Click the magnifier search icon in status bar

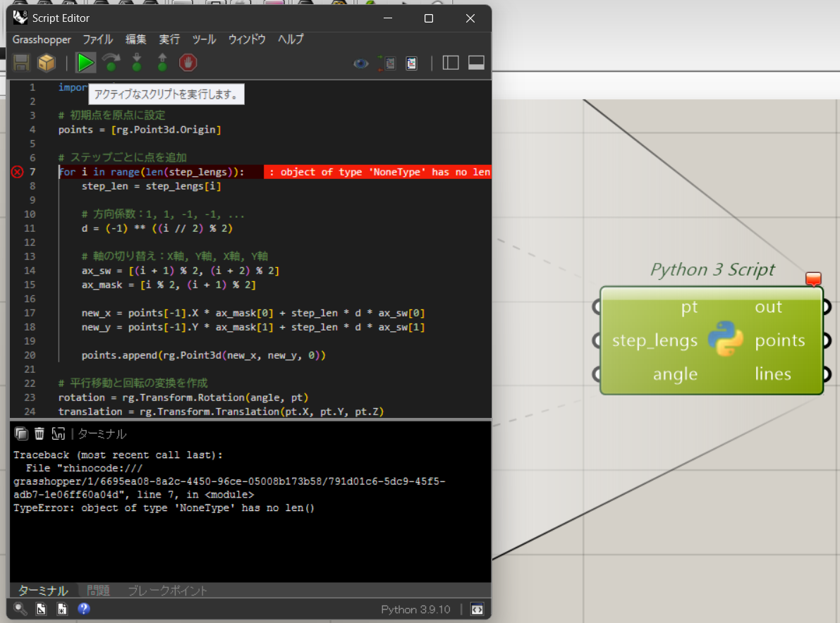[20, 609]
